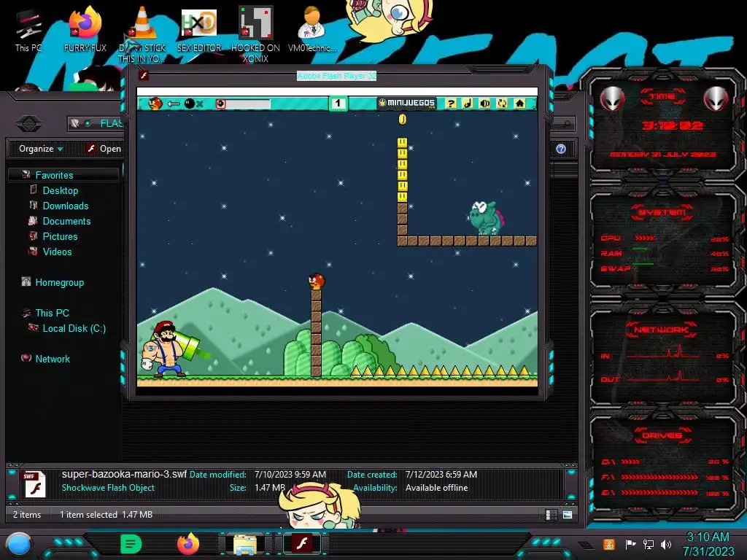Open the VLC cone desktop shortcut
Screen dimensions: 747x560
pyautogui.click(x=142, y=34)
